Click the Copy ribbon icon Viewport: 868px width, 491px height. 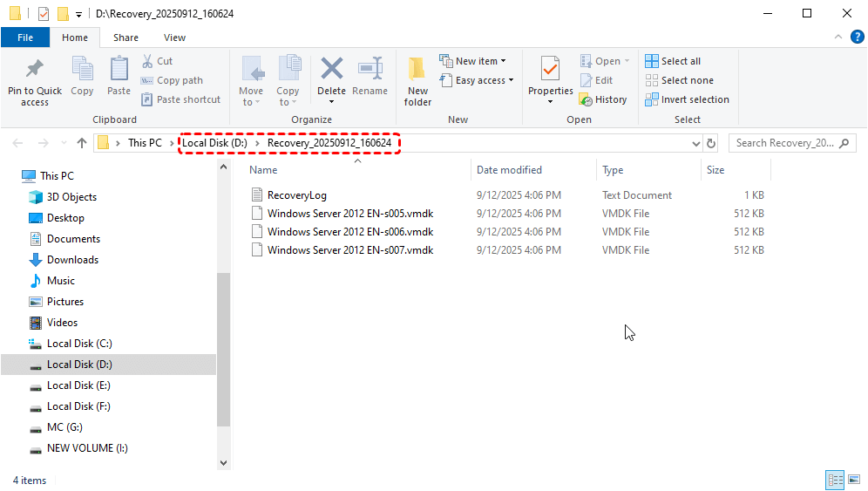[82, 69]
